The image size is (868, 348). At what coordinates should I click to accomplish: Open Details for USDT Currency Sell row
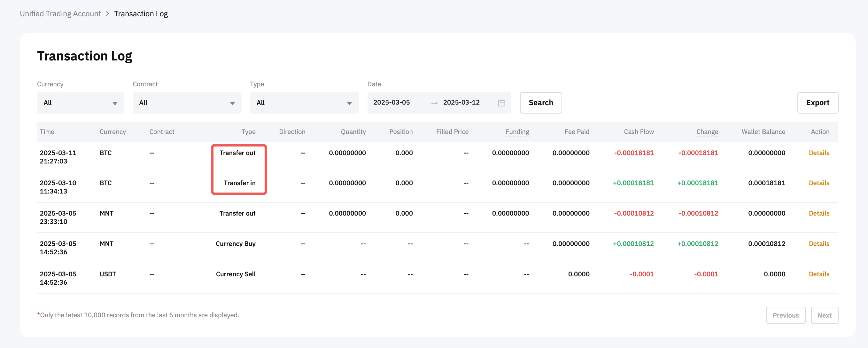[818, 274]
